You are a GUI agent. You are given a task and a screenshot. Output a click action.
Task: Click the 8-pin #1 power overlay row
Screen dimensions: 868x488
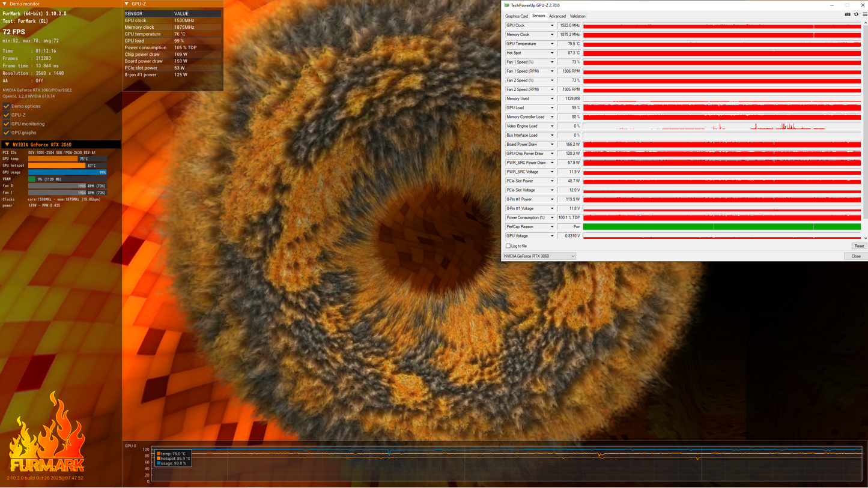(x=172, y=75)
